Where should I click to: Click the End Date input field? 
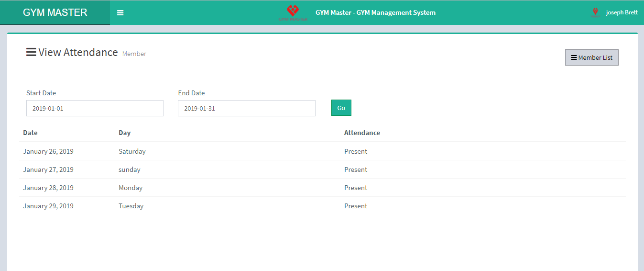tap(246, 108)
